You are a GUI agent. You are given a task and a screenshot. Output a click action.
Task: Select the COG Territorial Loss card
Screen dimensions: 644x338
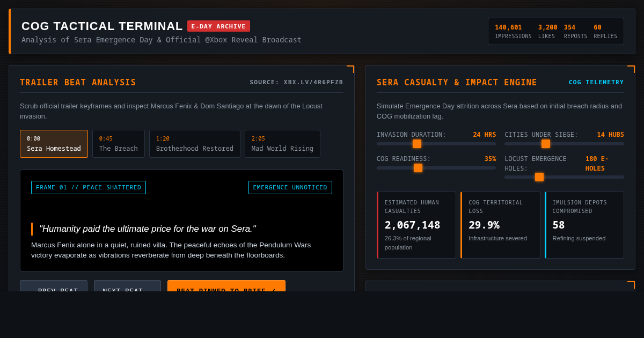[x=500, y=225]
